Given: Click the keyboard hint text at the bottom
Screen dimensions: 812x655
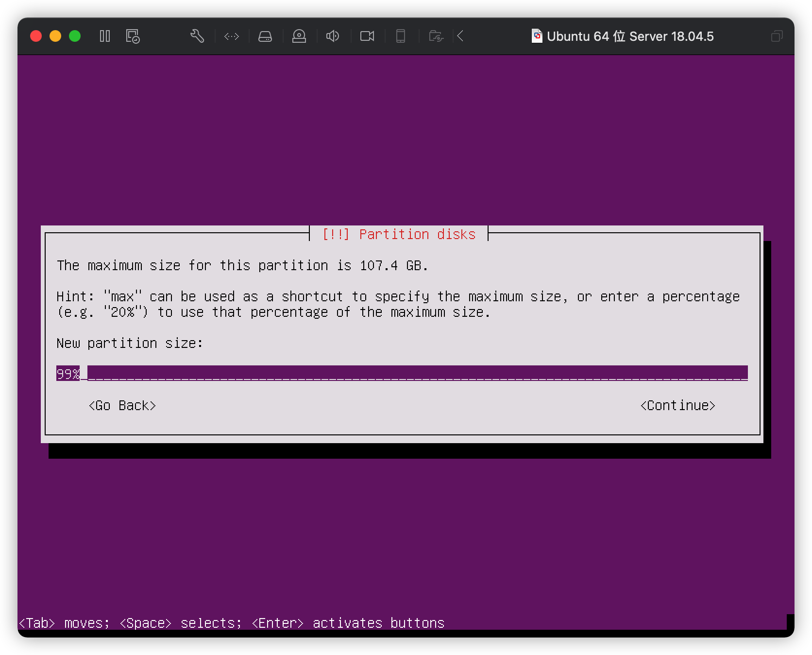Looking at the screenshot, I should click(232, 623).
